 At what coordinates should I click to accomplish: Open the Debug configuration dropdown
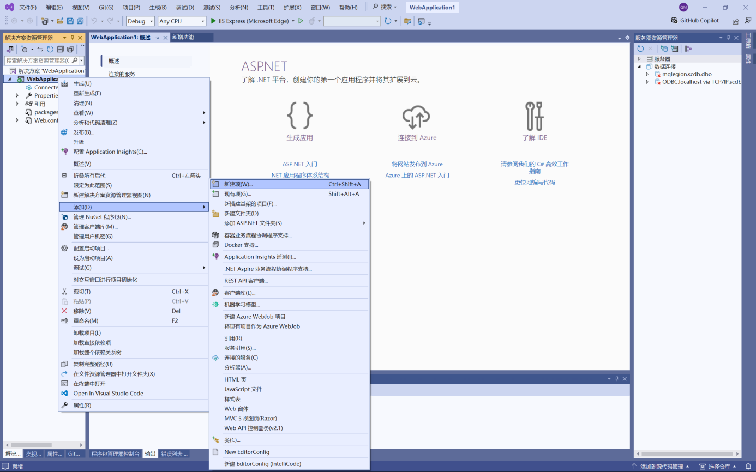pyautogui.click(x=151, y=21)
